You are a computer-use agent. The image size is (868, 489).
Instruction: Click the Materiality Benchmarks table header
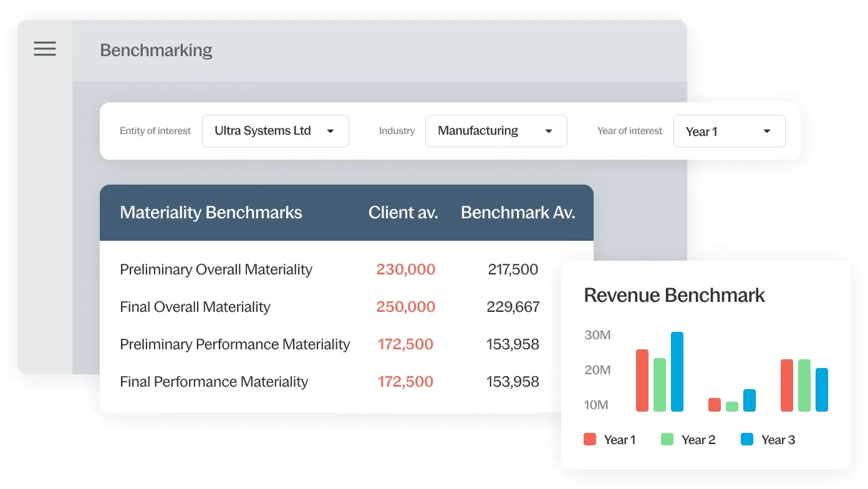click(211, 213)
